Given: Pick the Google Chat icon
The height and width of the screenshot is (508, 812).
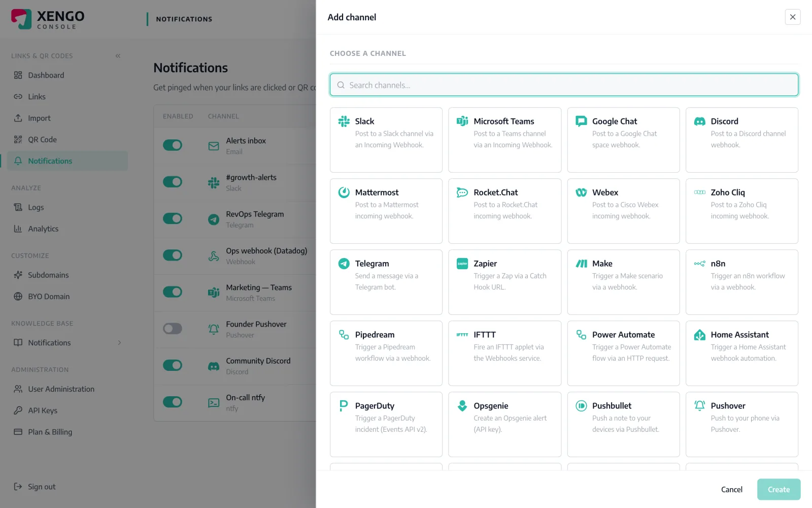Looking at the screenshot, I should pos(581,121).
